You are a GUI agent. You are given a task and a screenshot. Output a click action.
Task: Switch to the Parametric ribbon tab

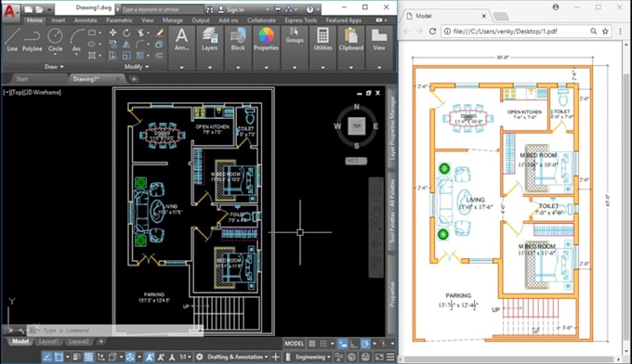119,20
